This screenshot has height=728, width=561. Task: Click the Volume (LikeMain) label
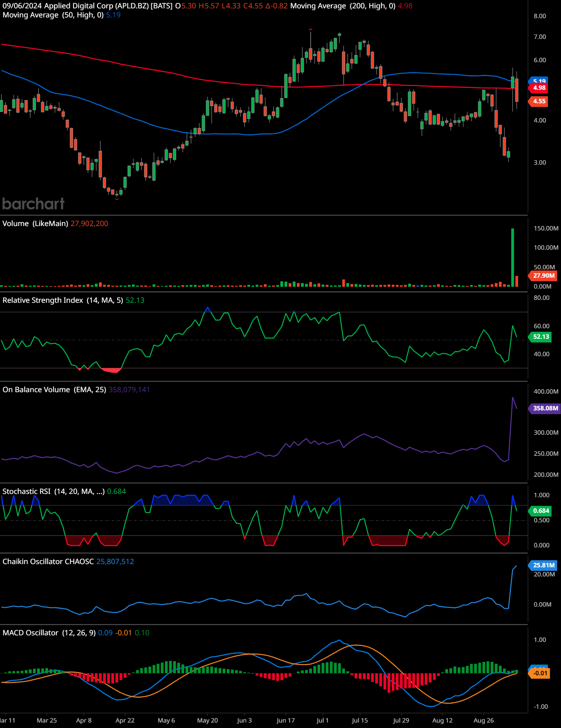[35, 224]
